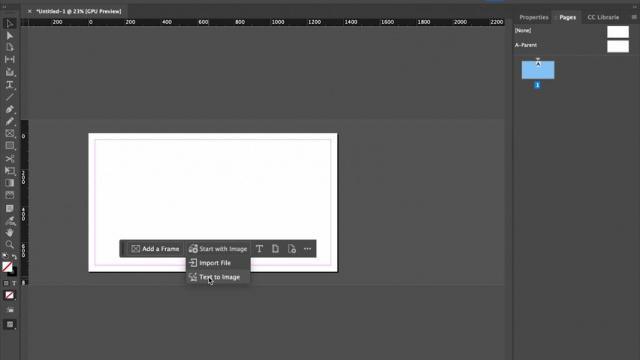The height and width of the screenshot is (360, 640).
Task: Select the Type tool in toolbox
Action: click(x=9, y=84)
